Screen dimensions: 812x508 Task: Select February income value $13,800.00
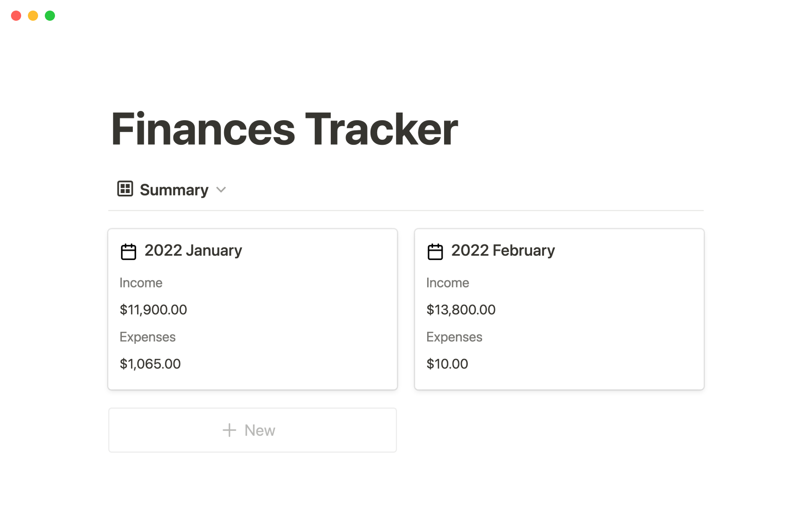pyautogui.click(x=461, y=309)
